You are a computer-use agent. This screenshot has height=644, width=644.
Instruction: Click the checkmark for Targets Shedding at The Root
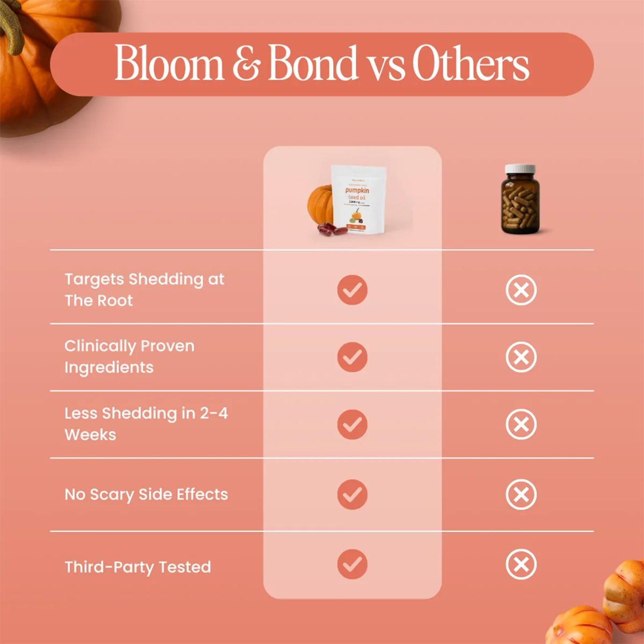tap(352, 290)
